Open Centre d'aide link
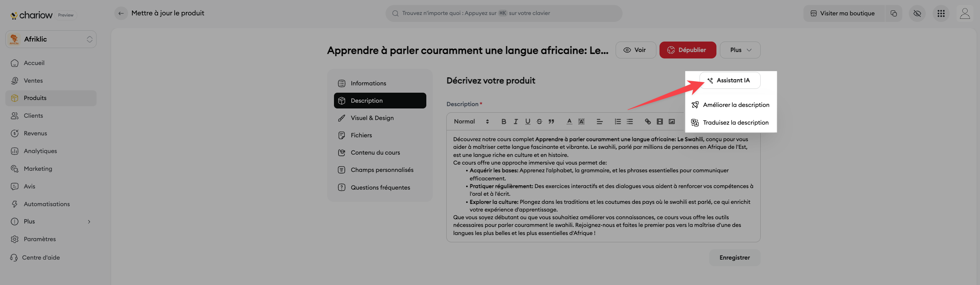Image resolution: width=980 pixels, height=285 pixels. pos(35,258)
